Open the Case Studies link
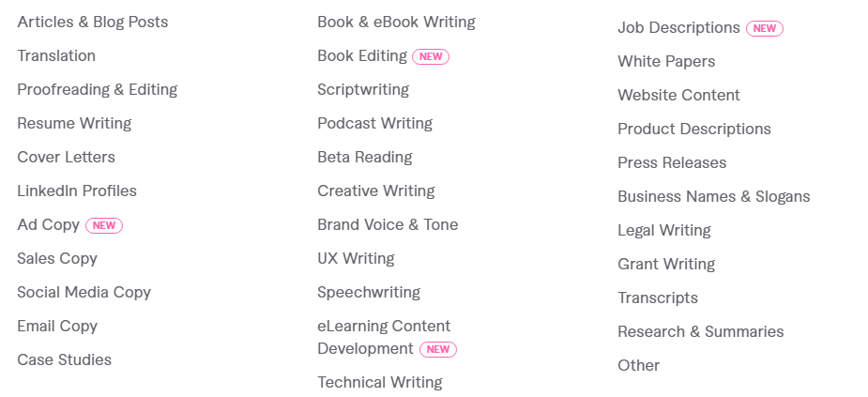Viewport: 868px width, 397px height. [x=64, y=359]
